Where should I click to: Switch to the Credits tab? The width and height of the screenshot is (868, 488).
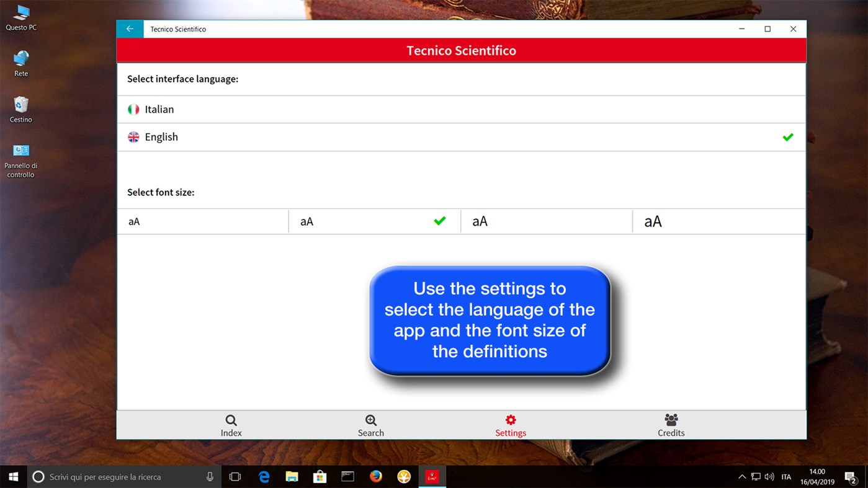coord(671,425)
